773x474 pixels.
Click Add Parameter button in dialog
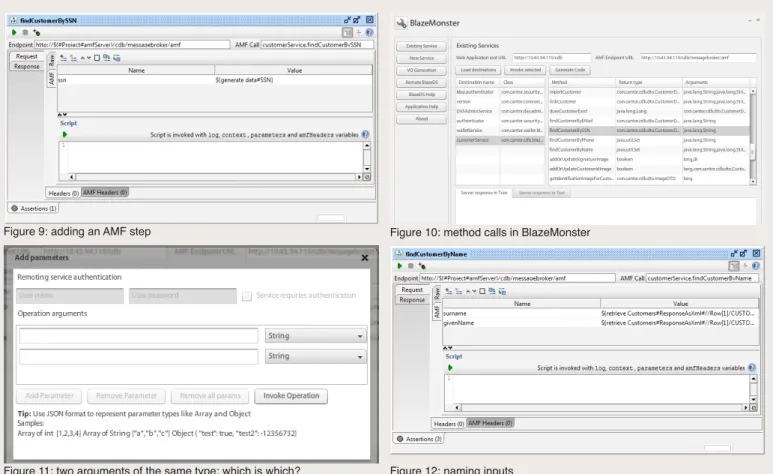[x=49, y=396]
